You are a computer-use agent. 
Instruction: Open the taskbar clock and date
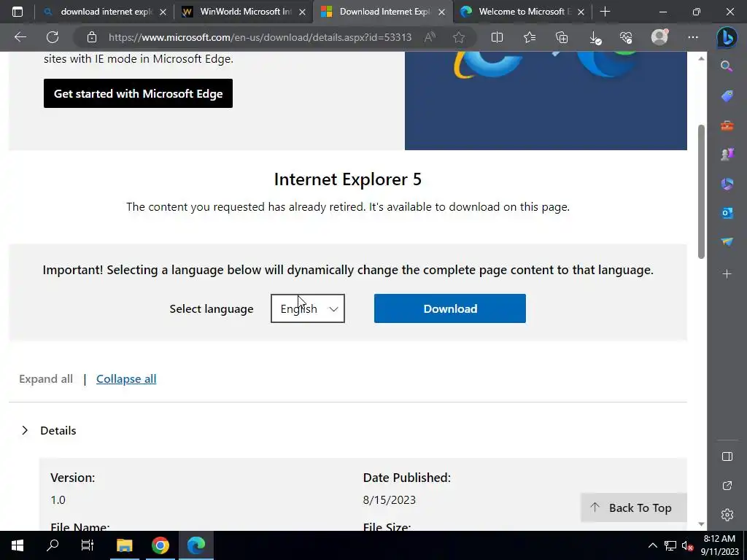pyautogui.click(x=719, y=545)
